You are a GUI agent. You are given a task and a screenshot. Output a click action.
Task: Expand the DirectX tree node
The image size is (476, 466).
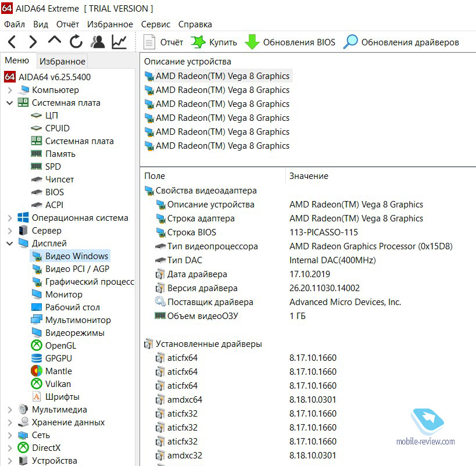(10, 448)
